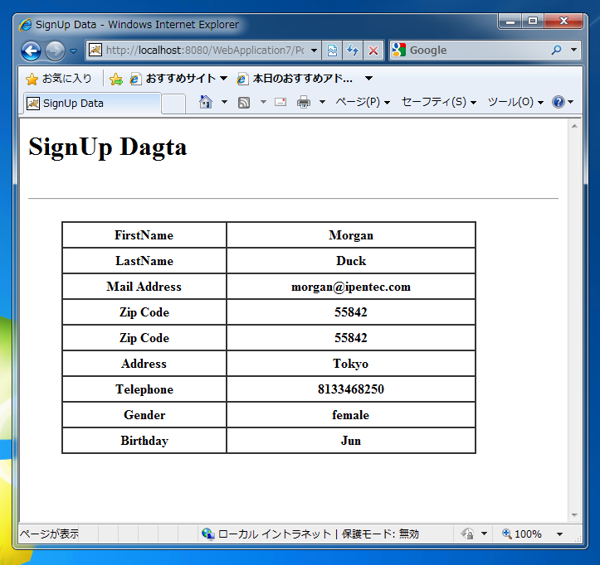Click the SignUp Dagta heading
Viewport: 600px width, 565px height.
108,148
